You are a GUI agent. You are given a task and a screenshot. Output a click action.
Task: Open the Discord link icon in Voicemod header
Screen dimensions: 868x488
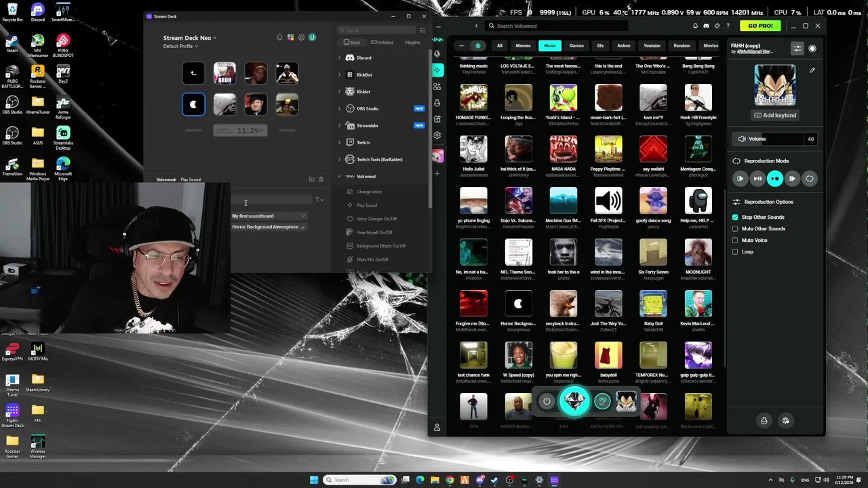tap(706, 26)
